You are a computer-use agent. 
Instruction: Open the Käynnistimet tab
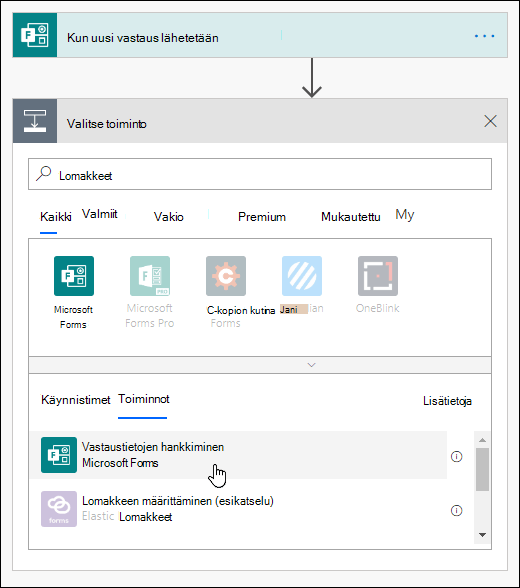(75, 400)
